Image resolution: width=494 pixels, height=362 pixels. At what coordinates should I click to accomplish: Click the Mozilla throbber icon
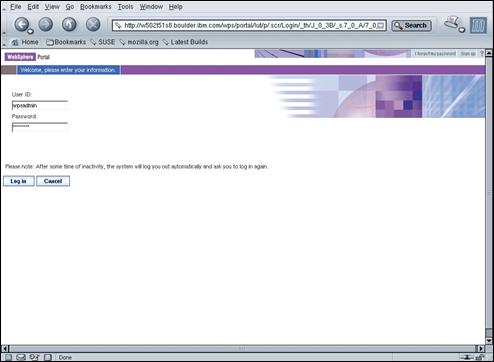[478, 25]
